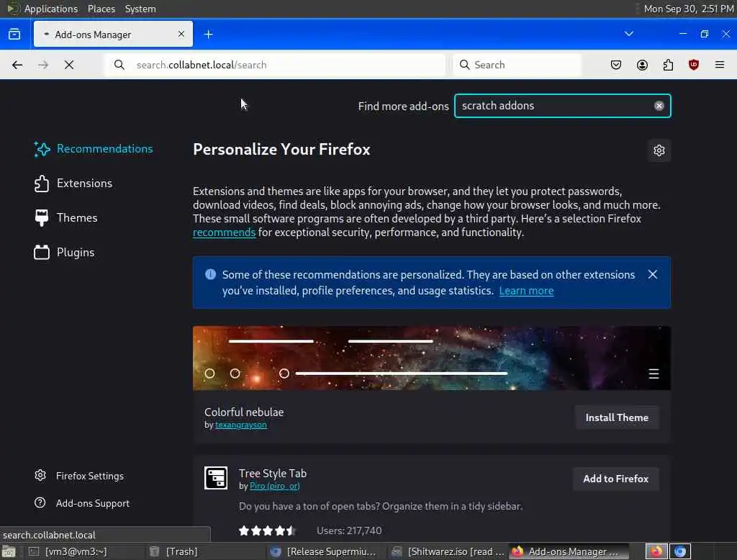737x560 pixels.
Task: Open a new browser tab
Action: click(x=209, y=35)
